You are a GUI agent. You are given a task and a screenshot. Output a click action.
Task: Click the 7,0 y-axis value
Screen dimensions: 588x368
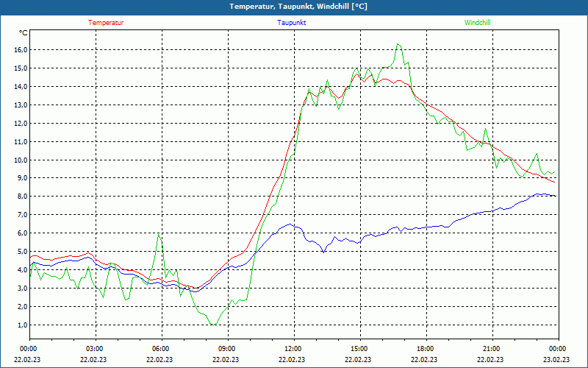click(23, 214)
